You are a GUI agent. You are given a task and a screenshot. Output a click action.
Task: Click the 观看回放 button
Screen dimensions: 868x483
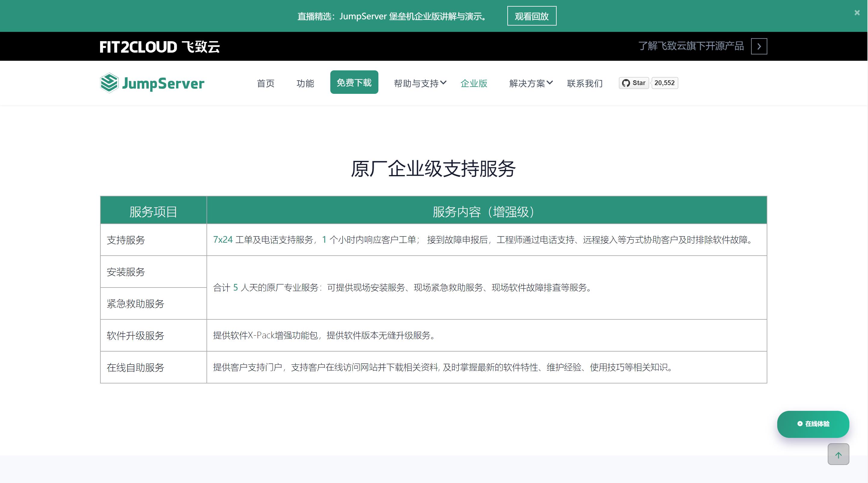point(532,16)
